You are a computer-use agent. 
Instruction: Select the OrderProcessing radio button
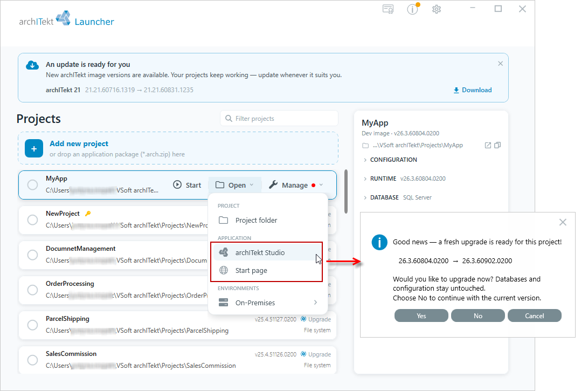point(33,290)
